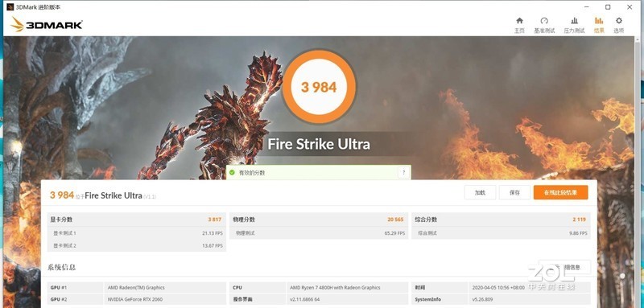Click the 显卡测试 1 21.13 FPS row
Image resolution: width=644 pixels, height=308 pixels.
(x=137, y=233)
